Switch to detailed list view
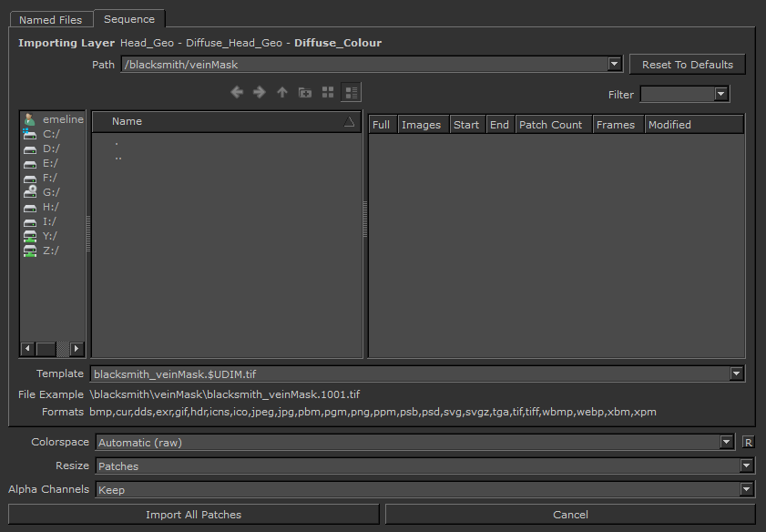This screenshot has width=766, height=532. 352,92
